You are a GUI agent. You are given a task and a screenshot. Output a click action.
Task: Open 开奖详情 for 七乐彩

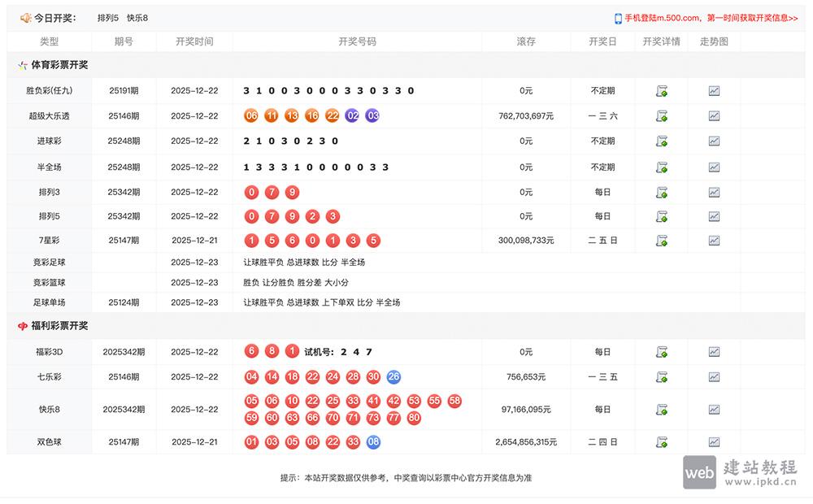coord(661,376)
